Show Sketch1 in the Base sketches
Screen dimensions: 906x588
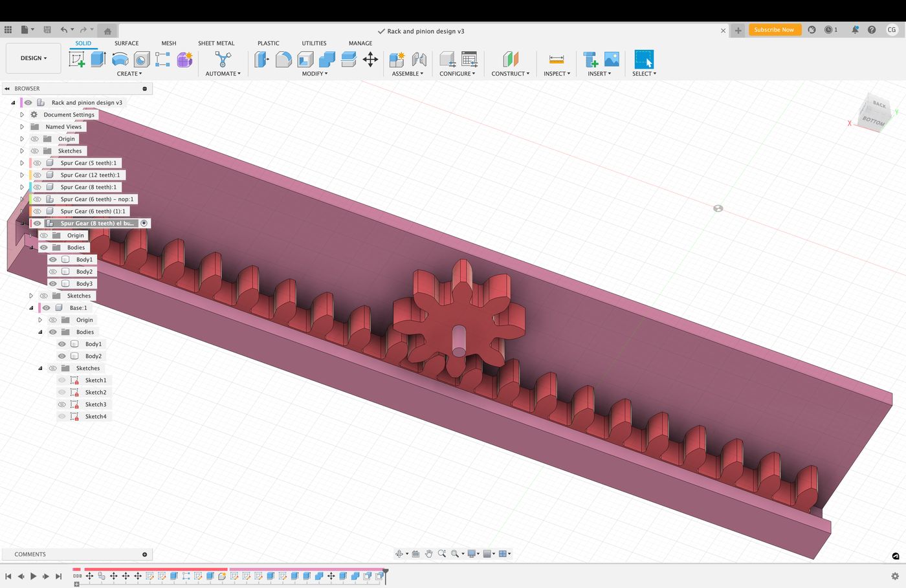tap(62, 380)
